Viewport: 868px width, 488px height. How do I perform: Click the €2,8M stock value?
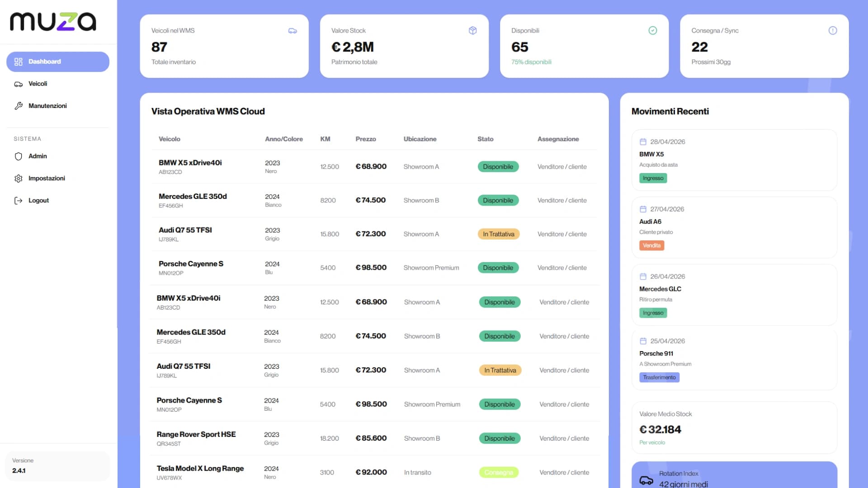point(353,47)
